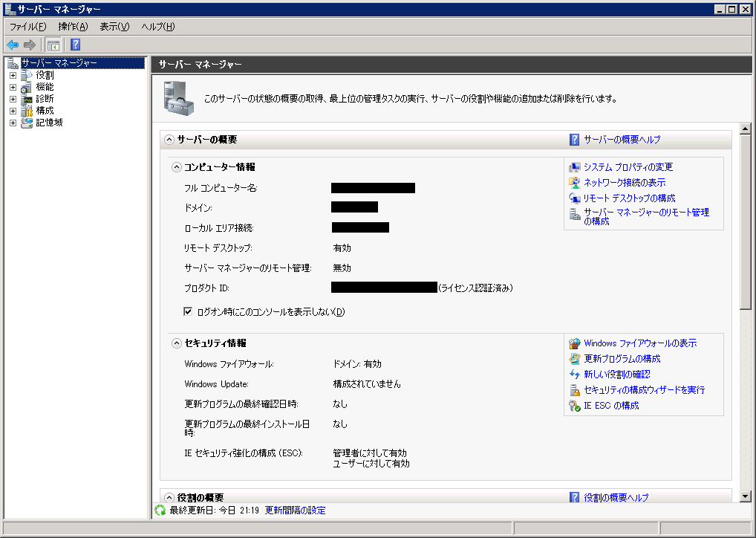Open サーバーの概要ヘルプ link
This screenshot has height=538, width=756.
tap(622, 140)
